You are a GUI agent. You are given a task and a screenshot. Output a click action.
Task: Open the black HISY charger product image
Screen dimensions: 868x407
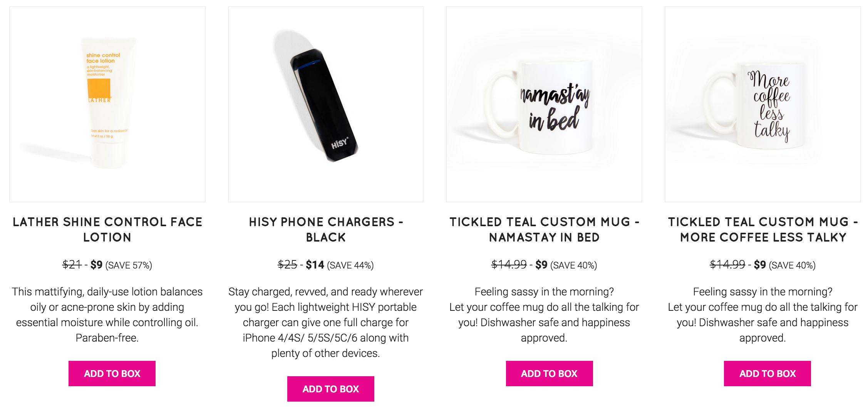pos(326,104)
